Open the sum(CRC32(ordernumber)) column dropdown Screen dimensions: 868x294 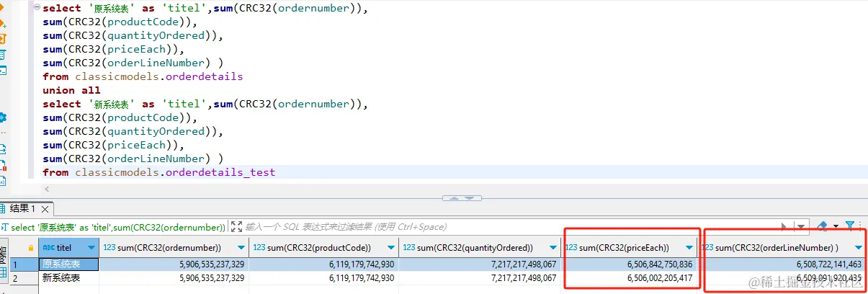coord(241,248)
